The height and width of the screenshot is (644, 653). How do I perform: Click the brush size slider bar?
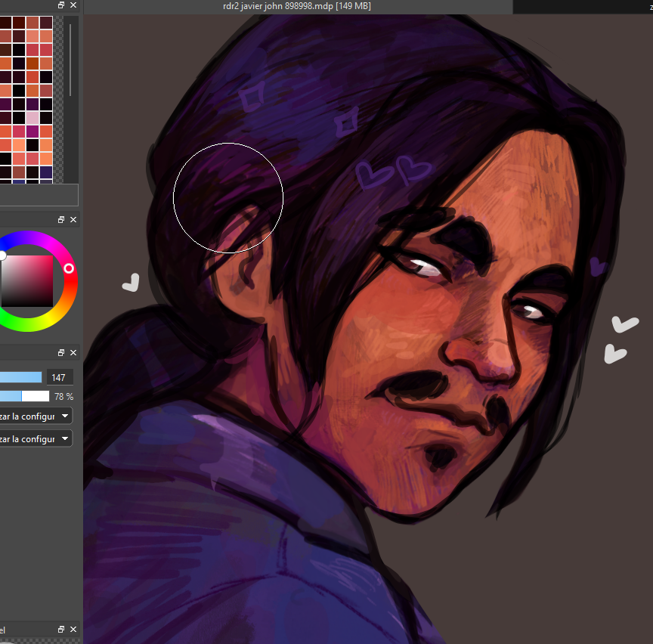[21, 377]
